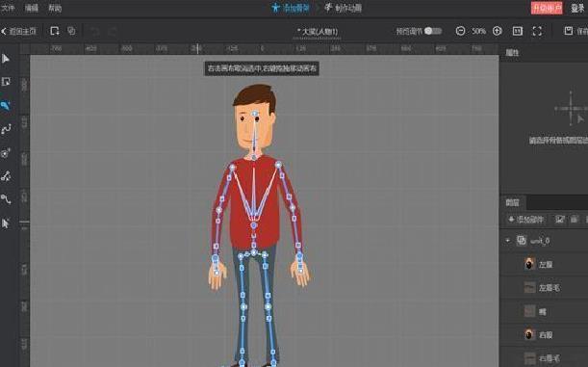Select the branching nodes tool

pos(6,176)
